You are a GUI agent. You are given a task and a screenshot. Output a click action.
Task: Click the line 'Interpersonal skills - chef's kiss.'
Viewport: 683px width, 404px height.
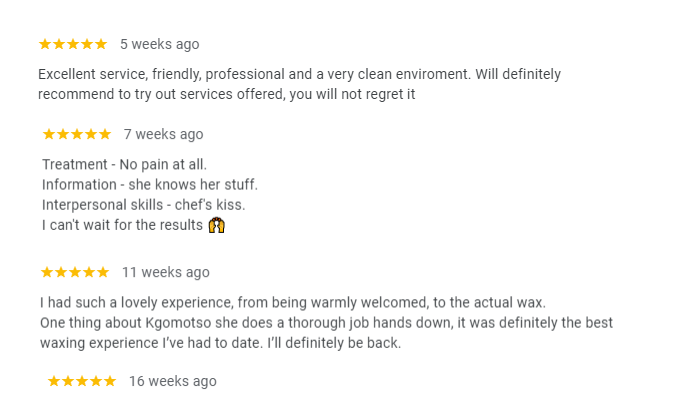click(x=143, y=205)
